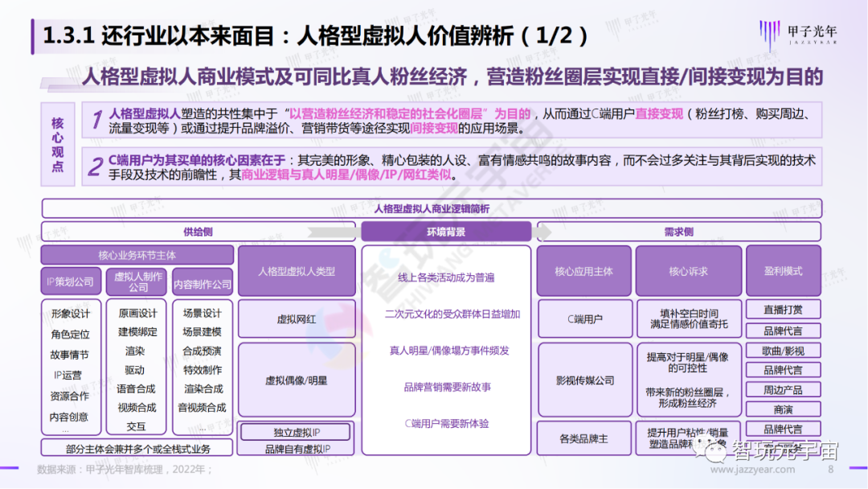This screenshot has height=489, width=868.
Task: Select 真人明星/偶像塌方事件频发 text
Action: click(449, 351)
